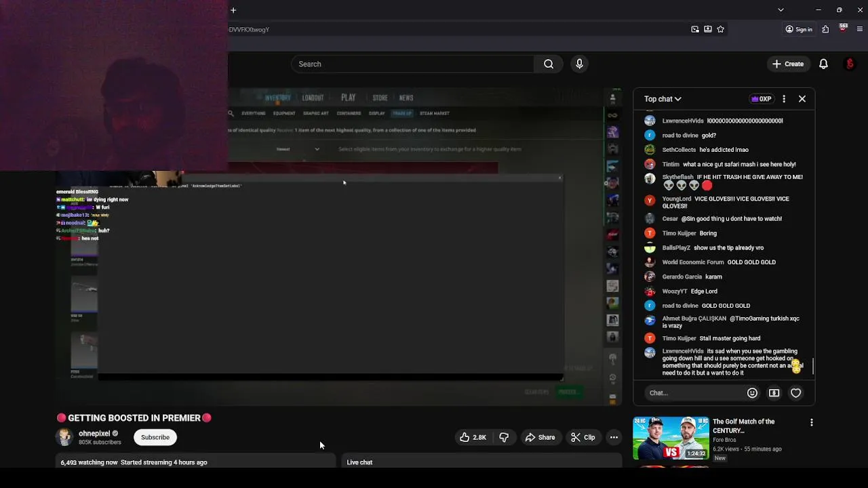Click the YouTube search magnifier button
The image size is (868, 488).
549,64
